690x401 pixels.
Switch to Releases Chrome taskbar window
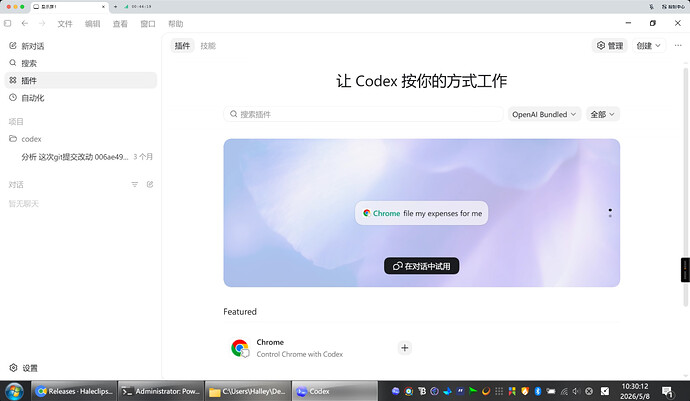tap(74, 391)
